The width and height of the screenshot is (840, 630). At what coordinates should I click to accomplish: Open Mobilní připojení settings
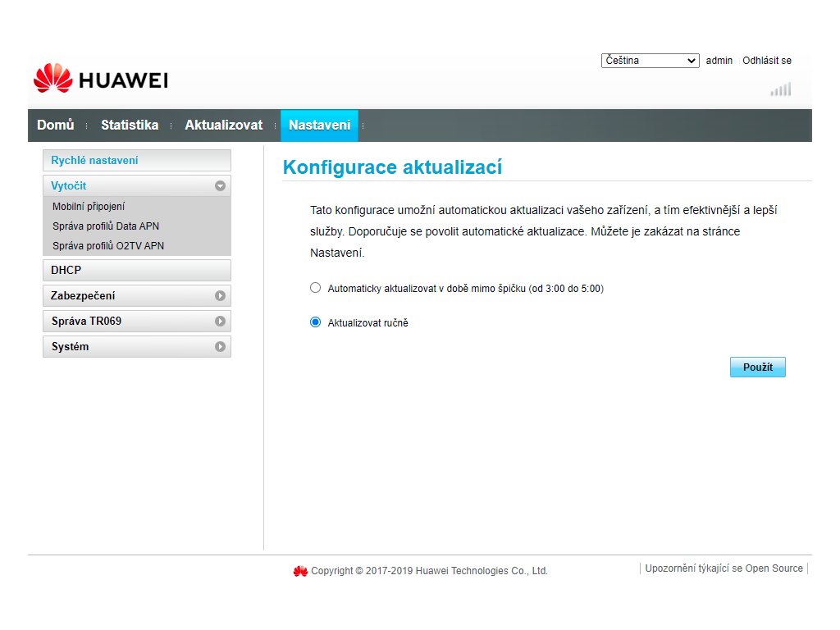click(x=89, y=207)
